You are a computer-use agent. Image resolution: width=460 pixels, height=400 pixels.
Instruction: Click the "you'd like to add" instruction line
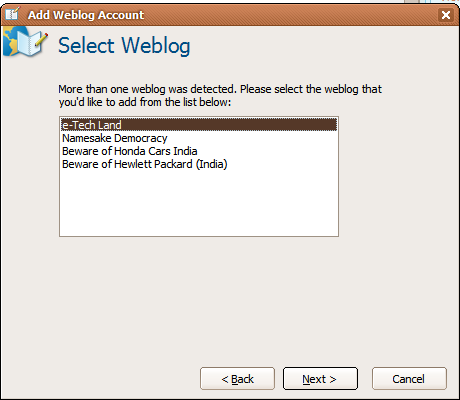click(x=145, y=102)
